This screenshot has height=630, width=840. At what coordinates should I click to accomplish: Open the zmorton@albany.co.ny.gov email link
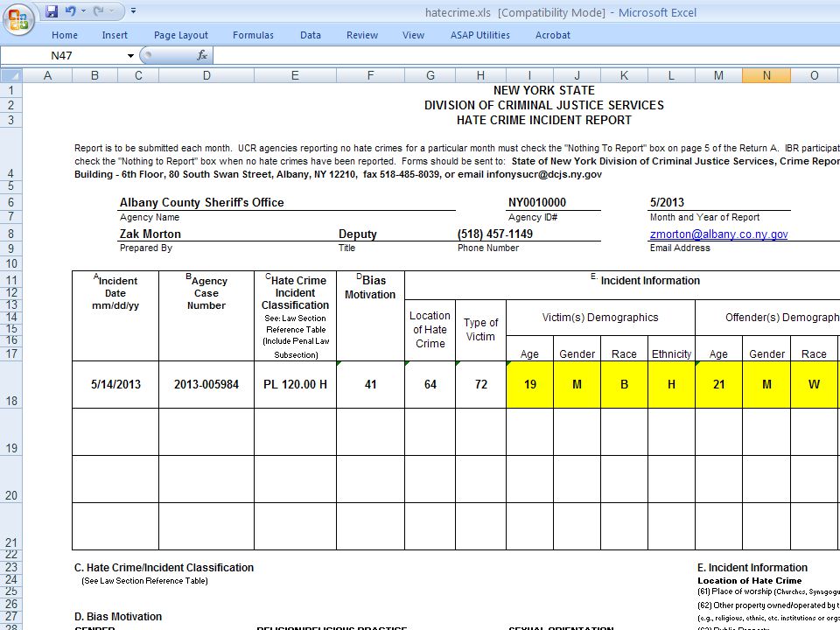(718, 234)
